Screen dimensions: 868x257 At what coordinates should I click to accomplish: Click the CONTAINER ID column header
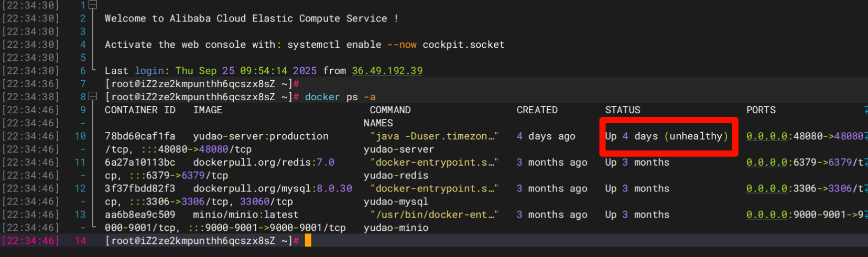140,110
